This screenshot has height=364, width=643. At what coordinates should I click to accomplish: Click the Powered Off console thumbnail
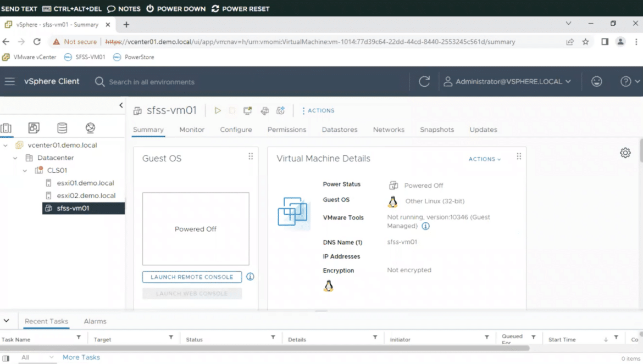pyautogui.click(x=196, y=229)
